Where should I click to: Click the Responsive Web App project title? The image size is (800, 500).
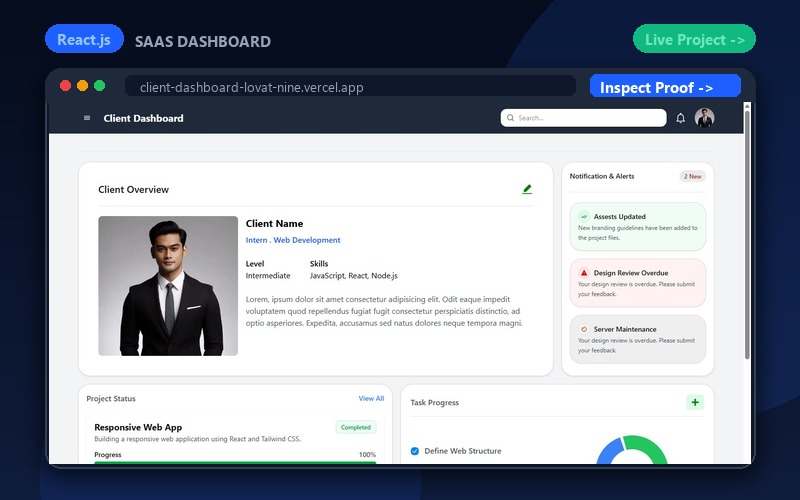point(138,427)
